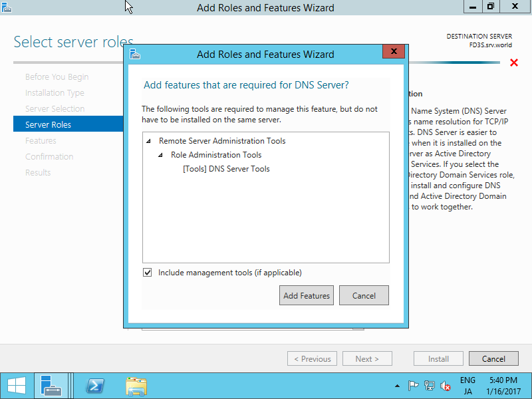Screen dimensions: 532x399
Task: Uncheck Include management tools checkbox
Action: (x=147, y=273)
